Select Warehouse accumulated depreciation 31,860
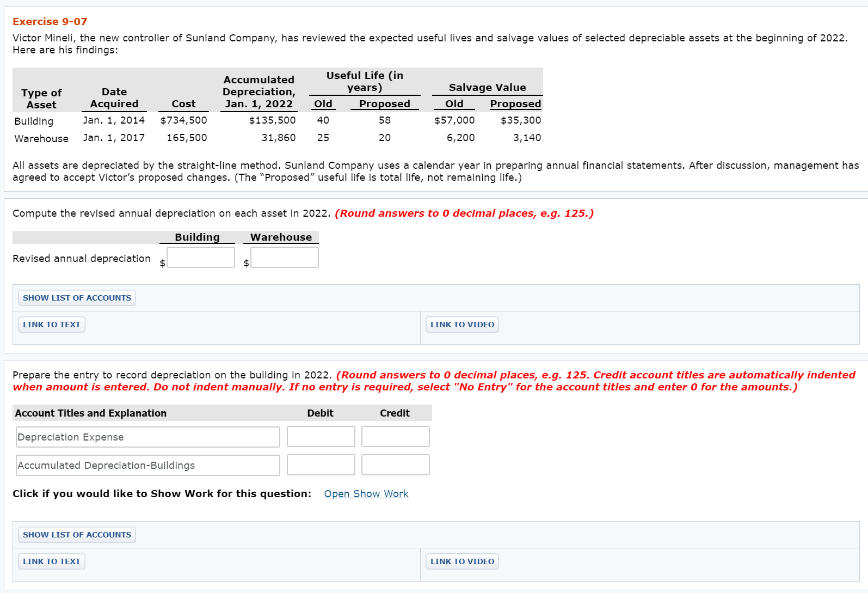The height and width of the screenshot is (593, 868). [279, 138]
